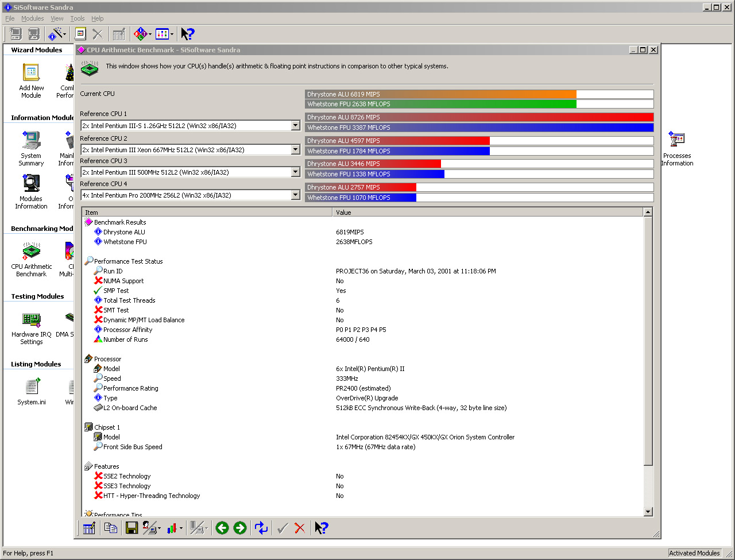Open the Modules menu
The image size is (735, 560).
32,18
